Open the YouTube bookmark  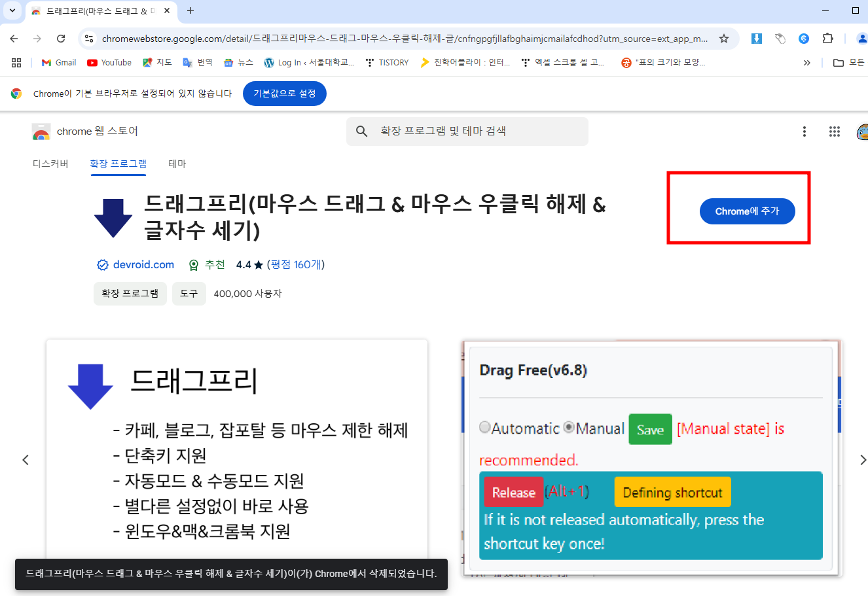pyautogui.click(x=109, y=63)
